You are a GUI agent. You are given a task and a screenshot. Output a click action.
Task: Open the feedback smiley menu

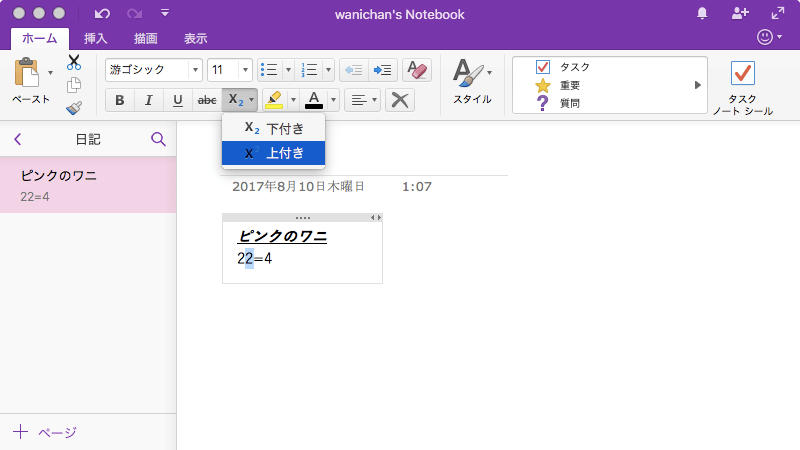click(x=769, y=37)
